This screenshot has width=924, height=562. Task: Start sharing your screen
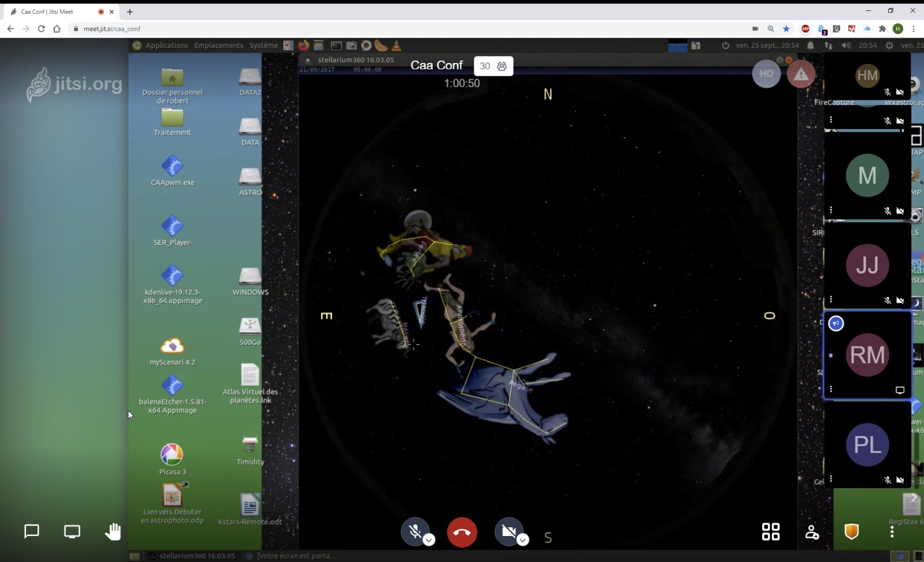tap(72, 531)
